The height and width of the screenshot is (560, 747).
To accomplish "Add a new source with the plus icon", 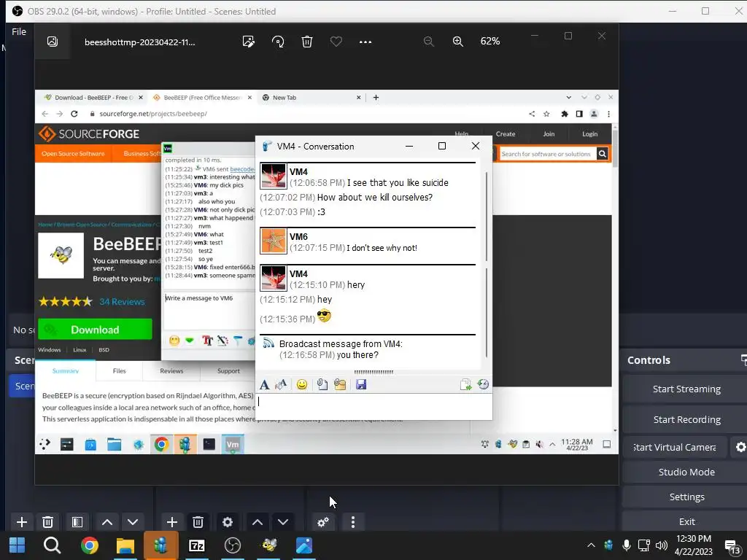I will pyautogui.click(x=172, y=522).
